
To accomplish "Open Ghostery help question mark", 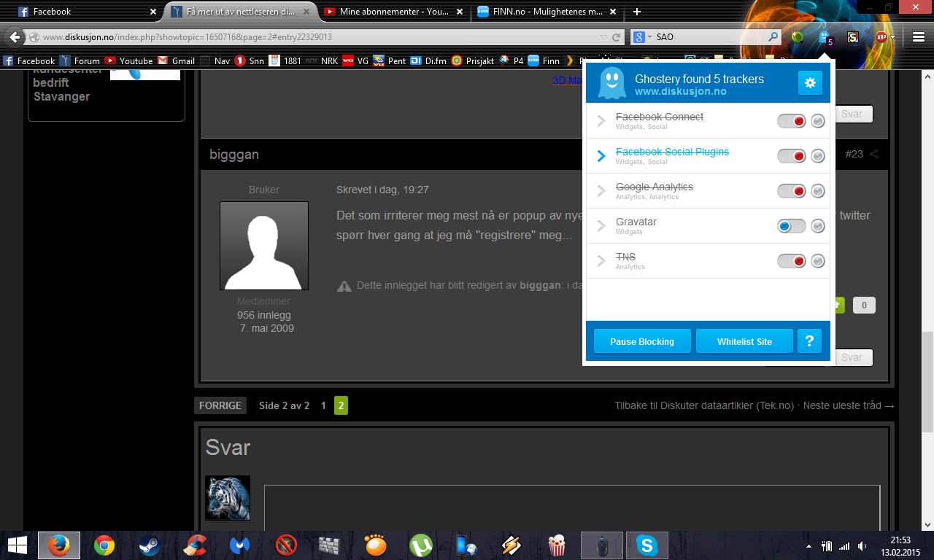I will pyautogui.click(x=809, y=341).
